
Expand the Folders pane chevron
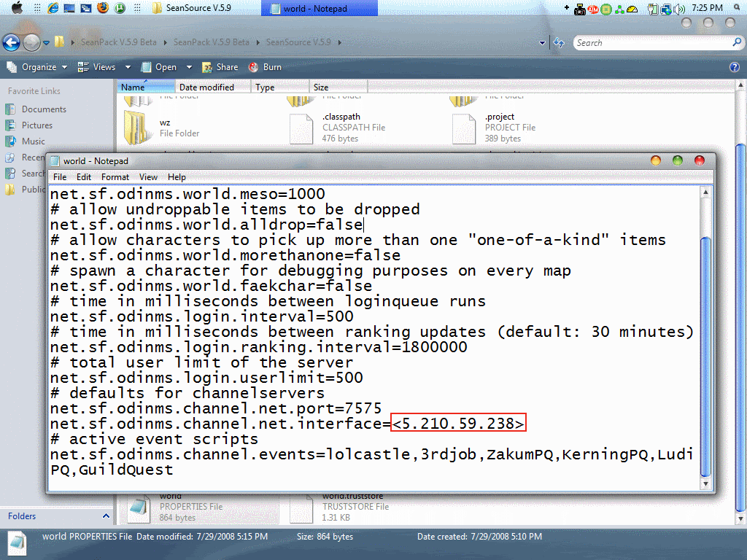pyautogui.click(x=106, y=516)
